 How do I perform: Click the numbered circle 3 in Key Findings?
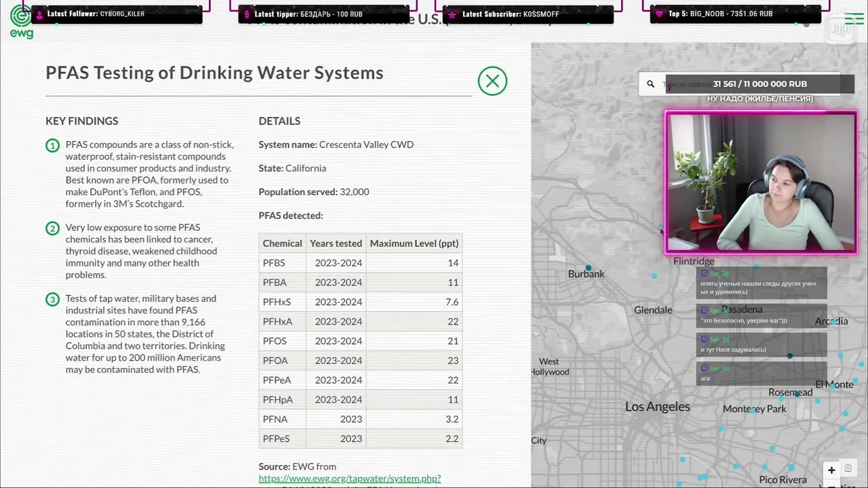pyautogui.click(x=53, y=299)
